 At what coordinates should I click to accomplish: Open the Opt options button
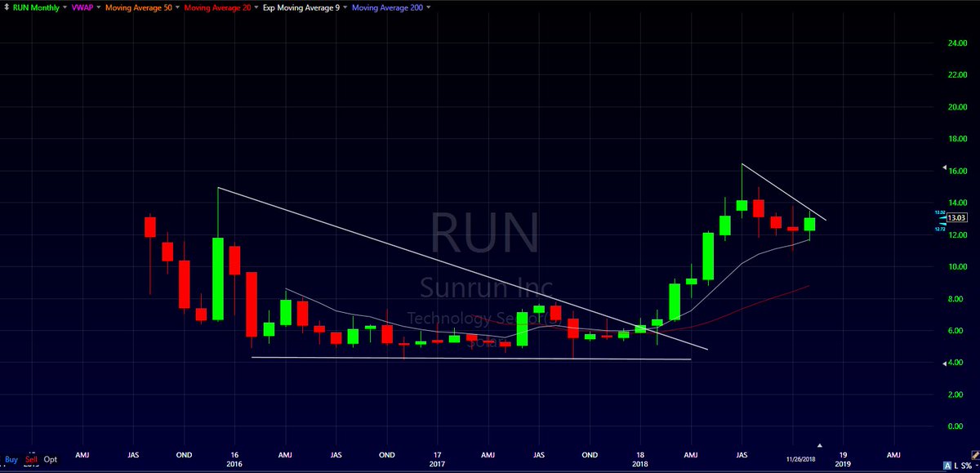51,459
